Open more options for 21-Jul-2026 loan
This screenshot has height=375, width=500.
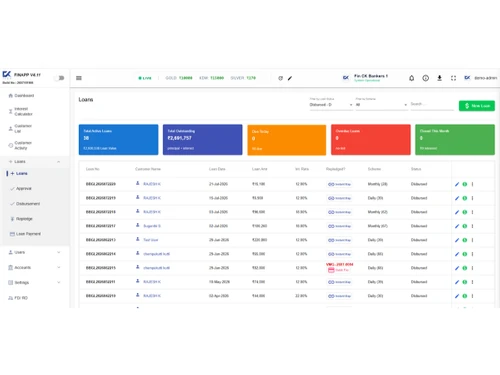pos(472,184)
